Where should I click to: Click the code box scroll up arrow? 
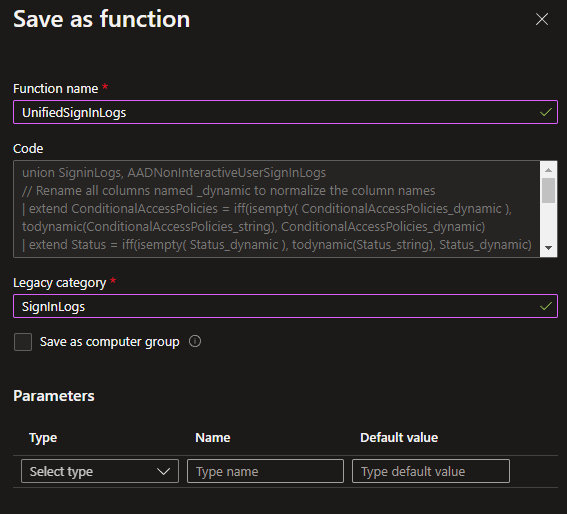coord(548,170)
